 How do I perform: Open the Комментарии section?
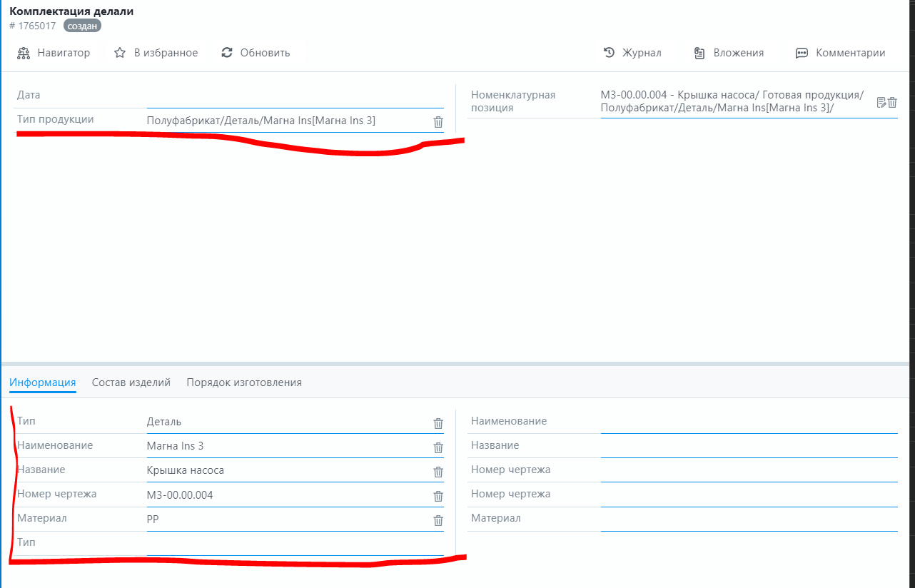(841, 53)
